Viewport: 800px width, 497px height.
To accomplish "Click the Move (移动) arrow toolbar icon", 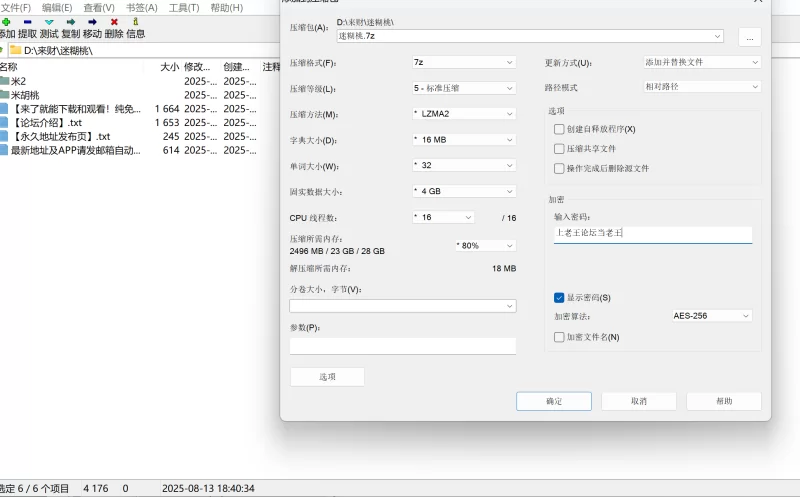I will [x=92, y=22].
